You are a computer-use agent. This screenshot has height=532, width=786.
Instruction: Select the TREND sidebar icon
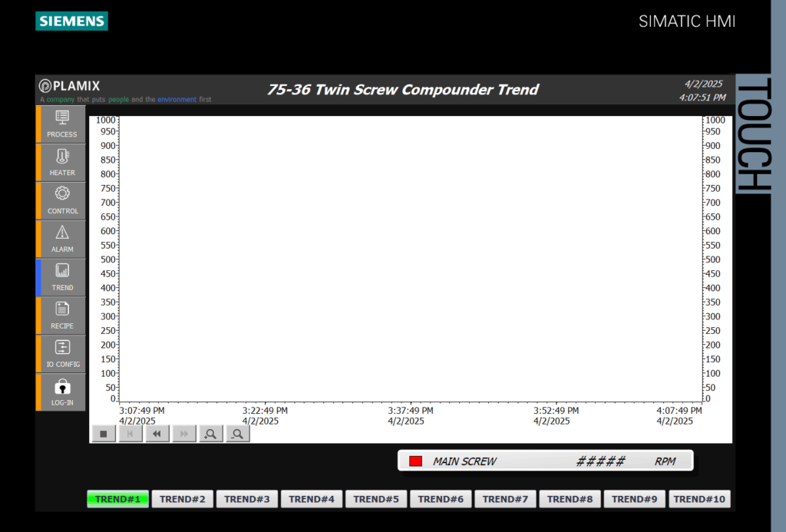point(62,277)
